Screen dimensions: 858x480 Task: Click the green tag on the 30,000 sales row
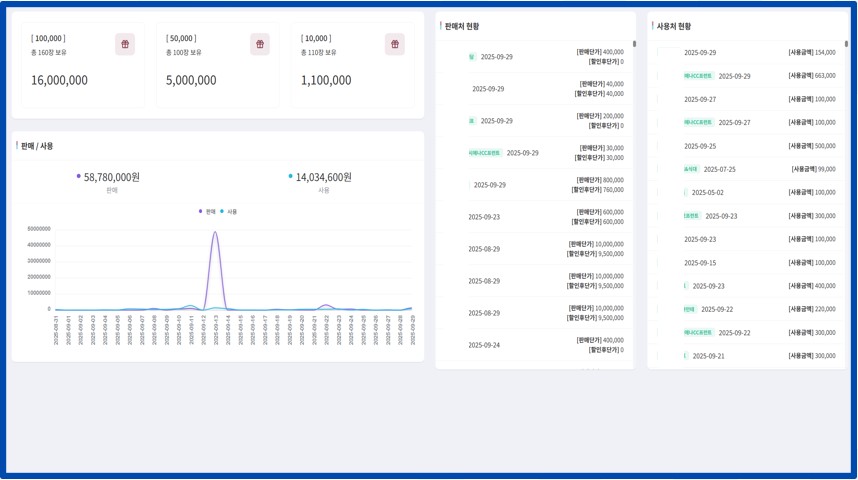485,153
